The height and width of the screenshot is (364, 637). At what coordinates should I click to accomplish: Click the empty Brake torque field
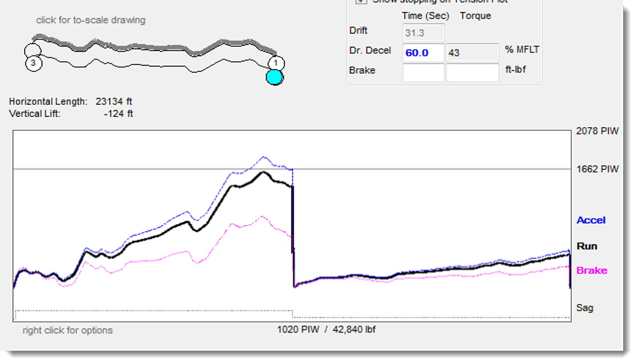tap(473, 72)
